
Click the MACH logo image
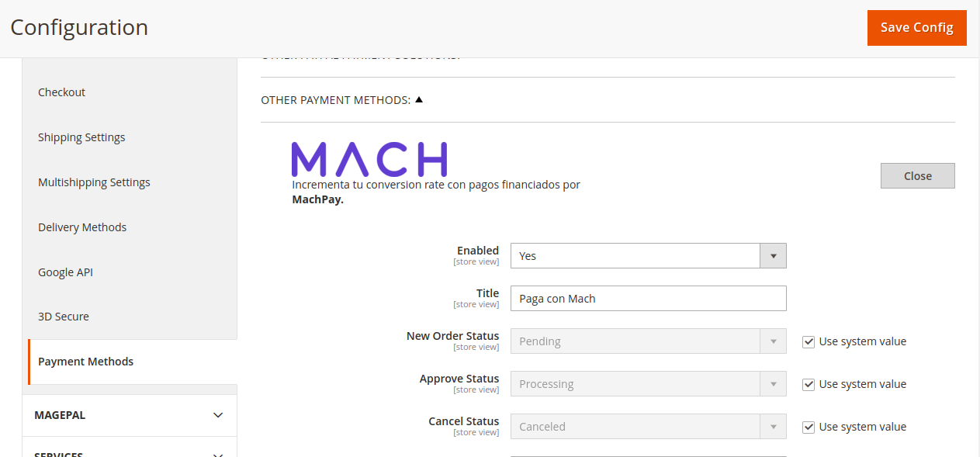[x=369, y=159]
